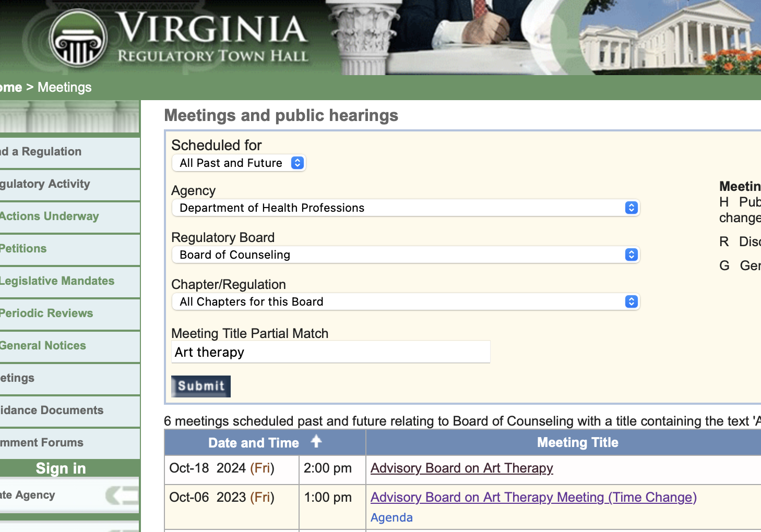Click the arrow icon next to State Agency

coord(122,495)
